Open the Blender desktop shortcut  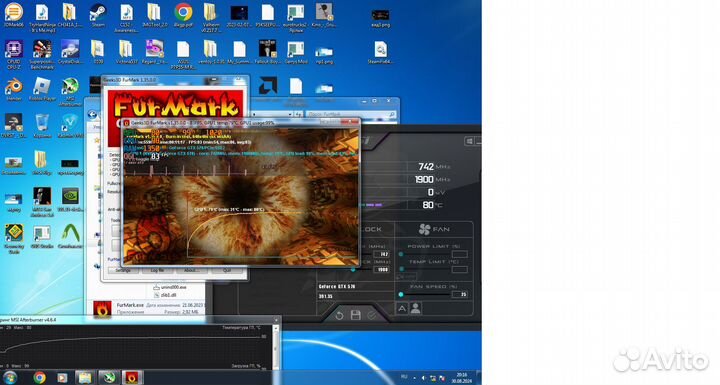[x=13, y=89]
